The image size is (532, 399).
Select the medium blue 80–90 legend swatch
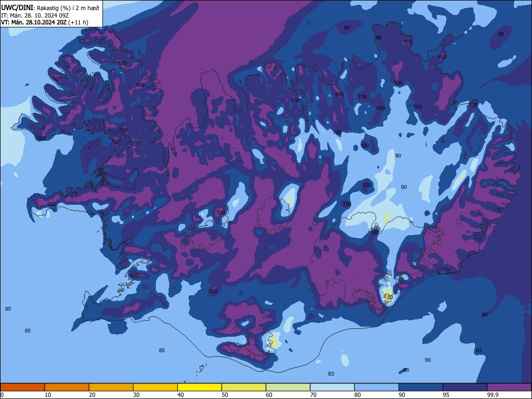[377, 387]
